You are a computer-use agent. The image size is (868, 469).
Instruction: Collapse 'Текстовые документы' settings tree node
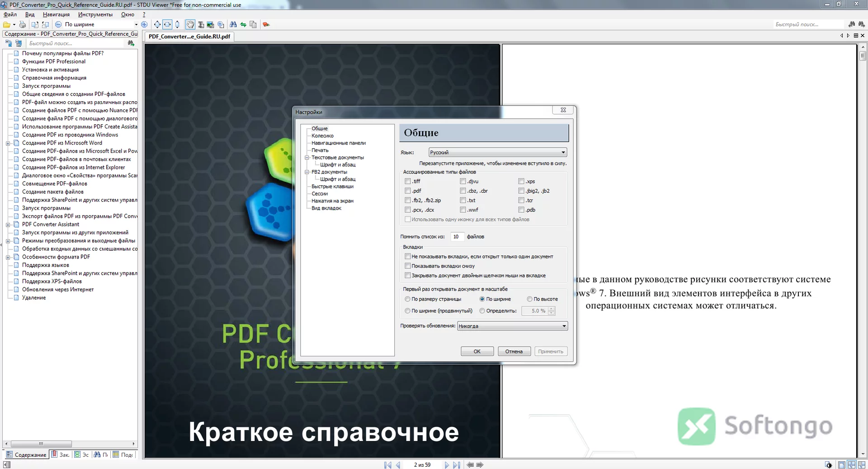coord(307,158)
